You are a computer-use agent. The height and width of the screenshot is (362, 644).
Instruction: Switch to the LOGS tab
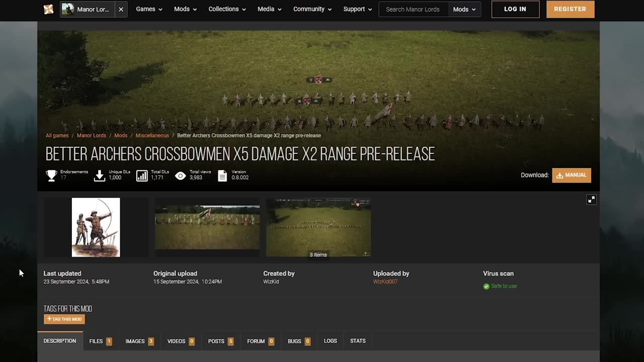(x=331, y=341)
